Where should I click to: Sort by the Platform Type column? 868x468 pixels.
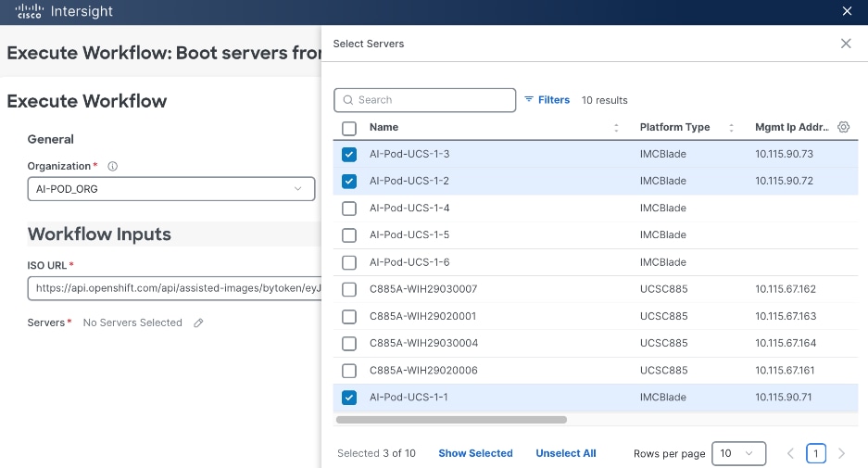coord(731,128)
